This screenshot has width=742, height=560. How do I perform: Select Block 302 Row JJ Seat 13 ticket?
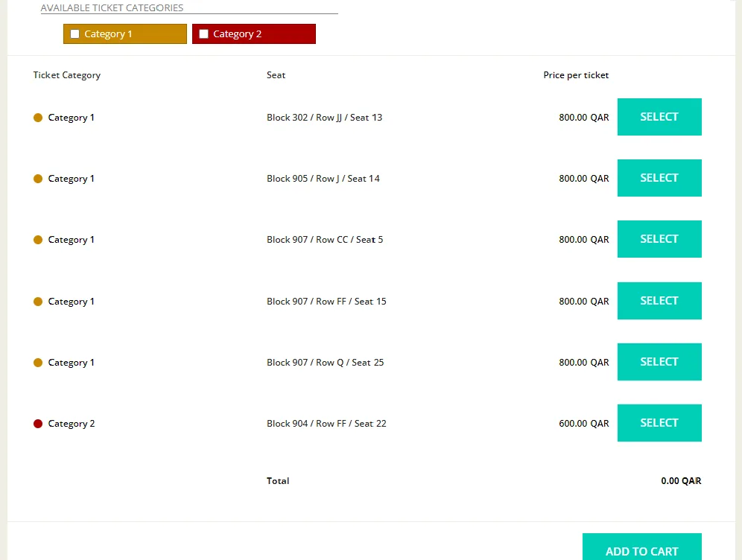coord(659,117)
